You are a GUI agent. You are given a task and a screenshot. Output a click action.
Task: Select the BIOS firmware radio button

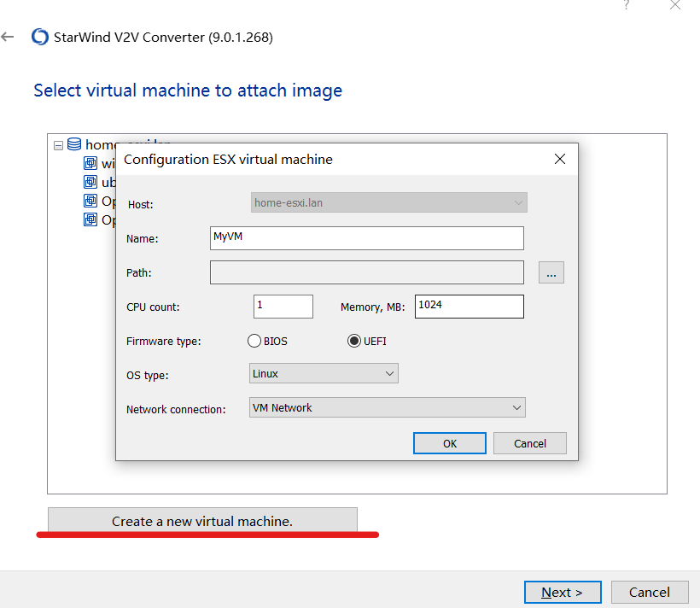tap(254, 341)
